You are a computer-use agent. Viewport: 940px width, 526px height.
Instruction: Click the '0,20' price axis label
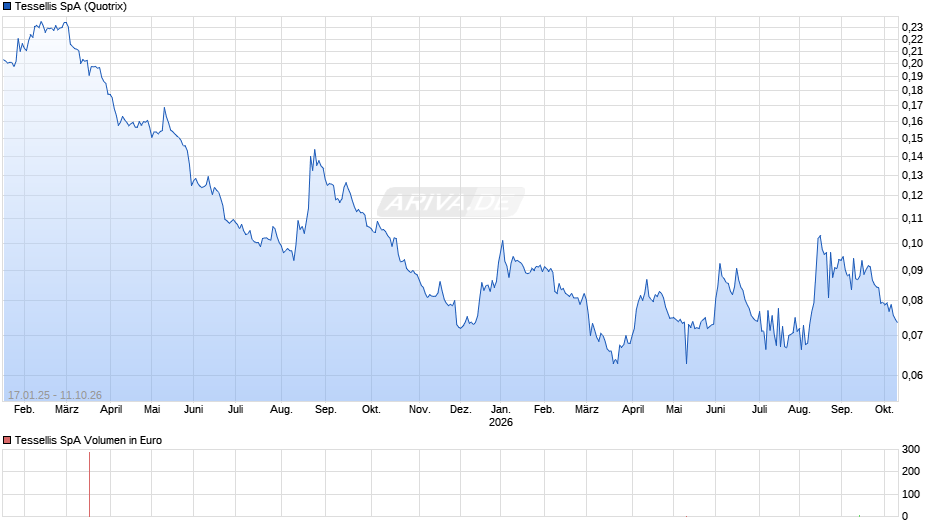click(912, 64)
